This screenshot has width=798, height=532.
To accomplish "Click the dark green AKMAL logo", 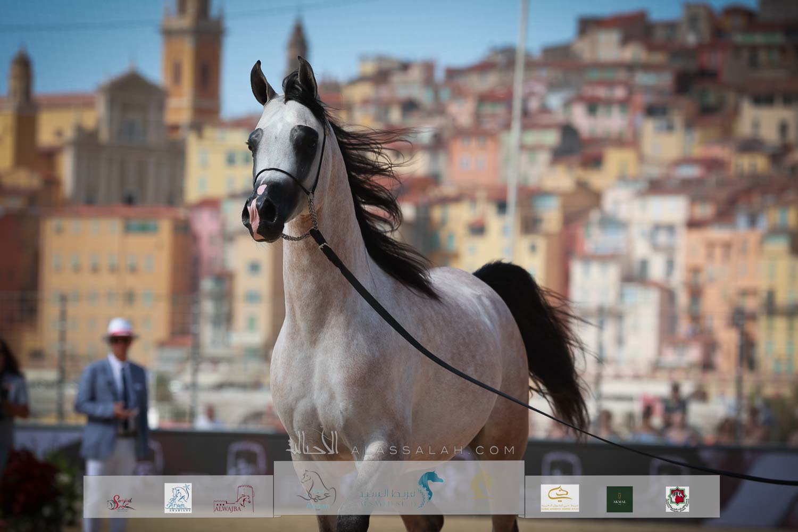I will pos(619,498).
